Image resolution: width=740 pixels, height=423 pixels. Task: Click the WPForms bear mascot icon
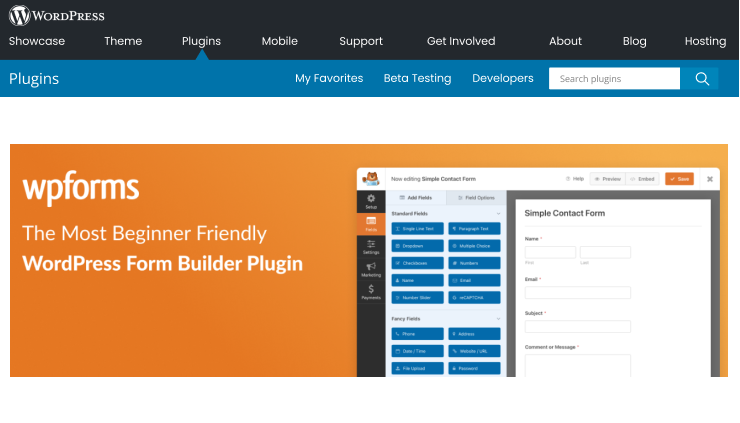point(371,179)
